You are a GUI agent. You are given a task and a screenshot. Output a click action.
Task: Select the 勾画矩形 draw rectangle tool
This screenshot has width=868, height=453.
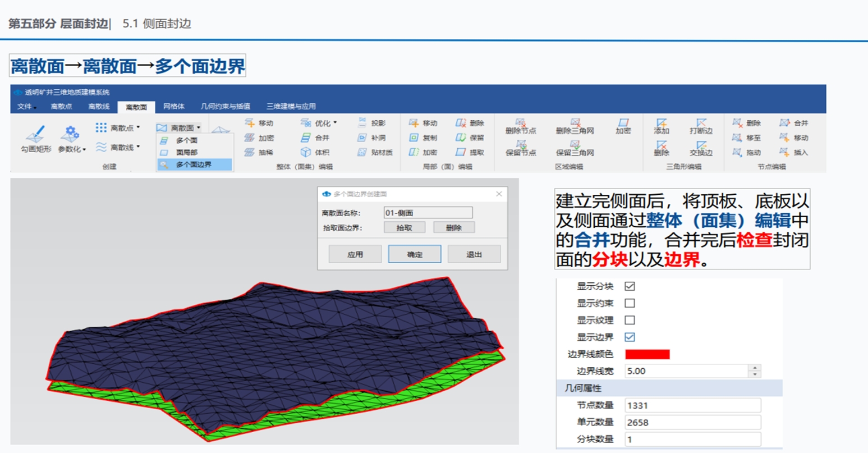pyautogui.click(x=36, y=139)
